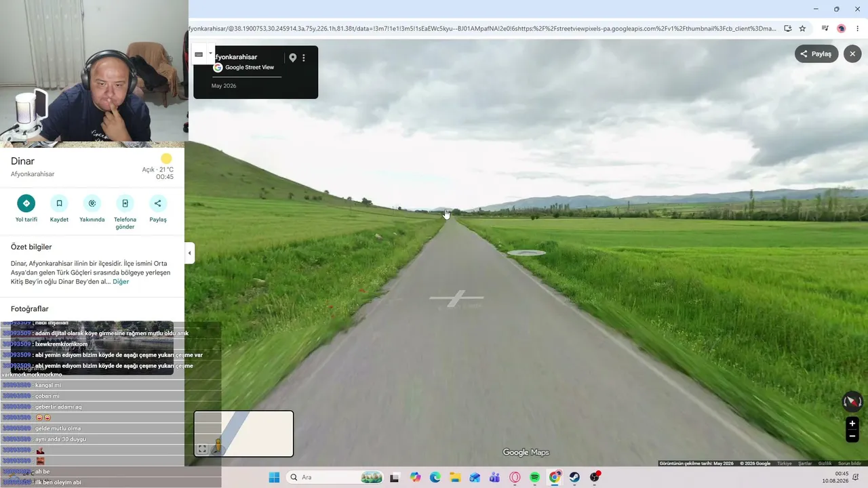
Task: Open Street View three-dot more options
Action: [x=304, y=58]
